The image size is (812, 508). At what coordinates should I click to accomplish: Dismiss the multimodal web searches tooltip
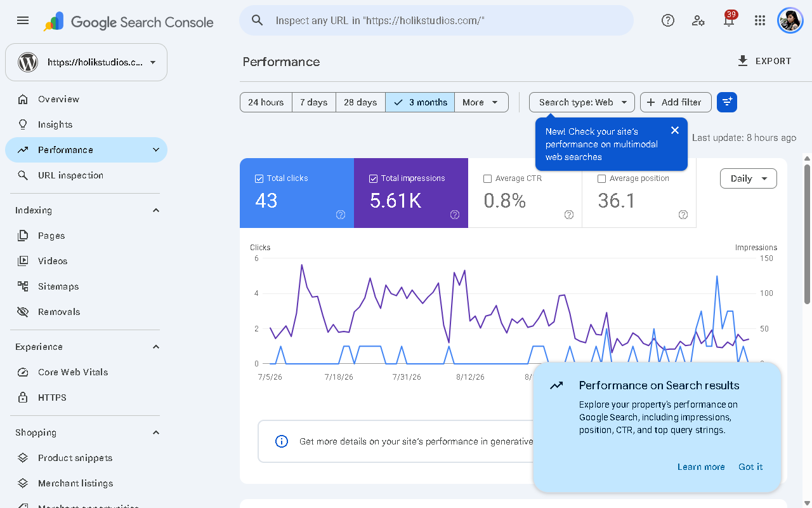coord(675,130)
